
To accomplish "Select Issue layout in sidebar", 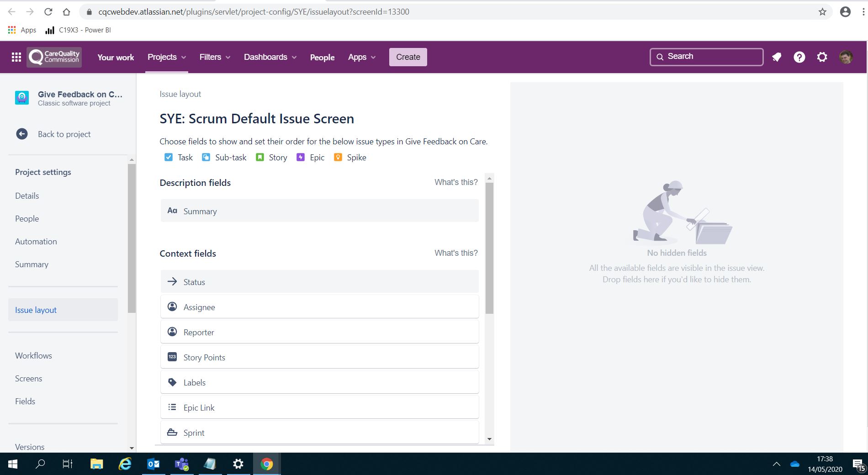I will click(x=63, y=310).
